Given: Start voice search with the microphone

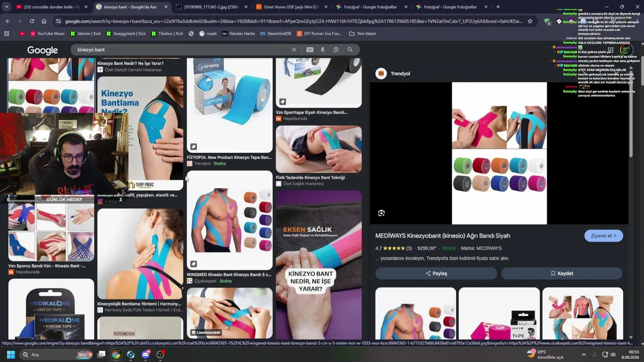Looking at the screenshot, I should pyautogui.click(x=323, y=50).
